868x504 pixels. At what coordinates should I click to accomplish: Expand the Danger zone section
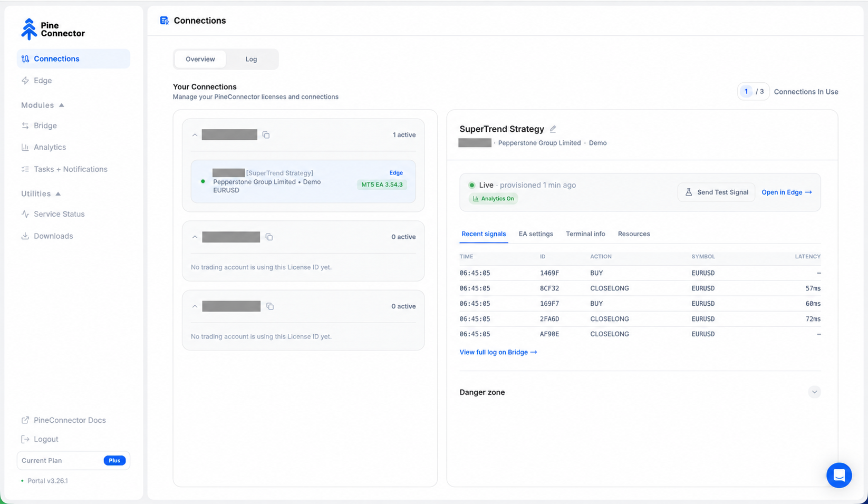tap(814, 392)
